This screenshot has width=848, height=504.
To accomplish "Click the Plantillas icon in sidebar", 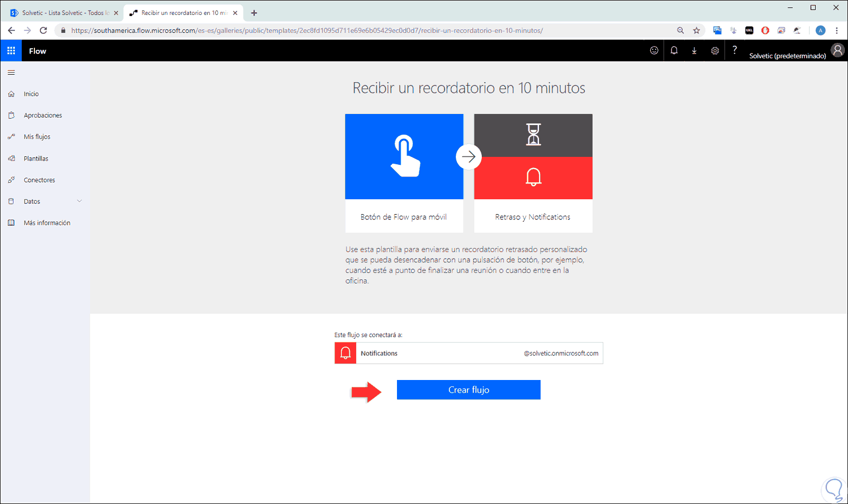I will pyautogui.click(x=11, y=158).
